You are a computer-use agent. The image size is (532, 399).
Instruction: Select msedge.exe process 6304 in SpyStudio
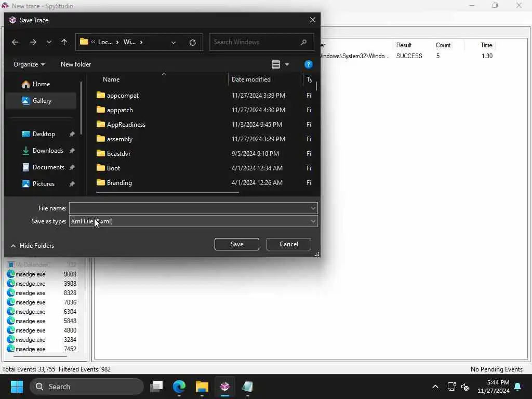coord(42,312)
